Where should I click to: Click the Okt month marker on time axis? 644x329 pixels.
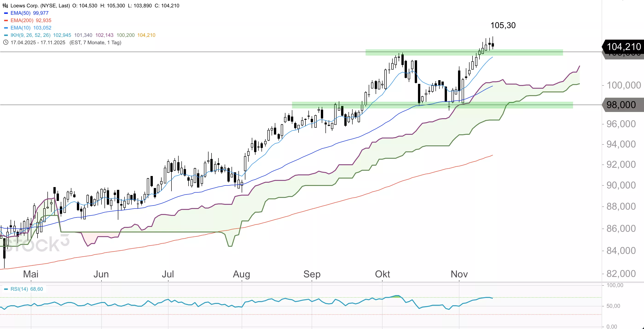point(382,274)
